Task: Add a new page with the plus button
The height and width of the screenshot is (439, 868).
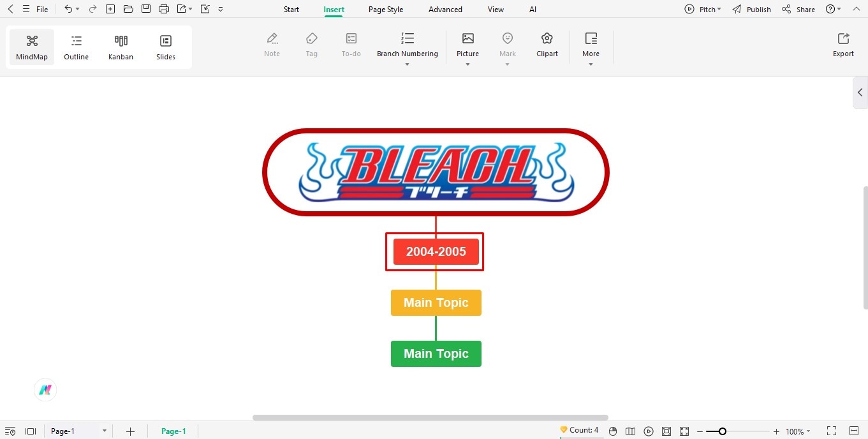Action: click(x=130, y=431)
